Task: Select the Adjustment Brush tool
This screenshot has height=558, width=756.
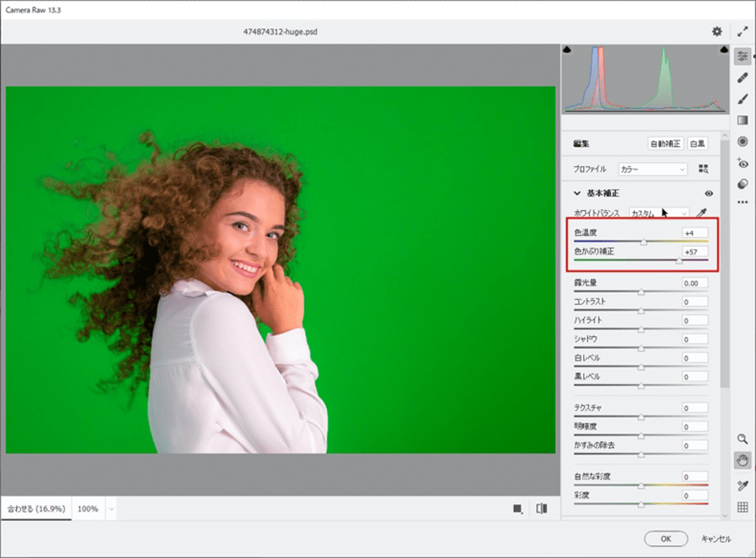Action: click(743, 98)
